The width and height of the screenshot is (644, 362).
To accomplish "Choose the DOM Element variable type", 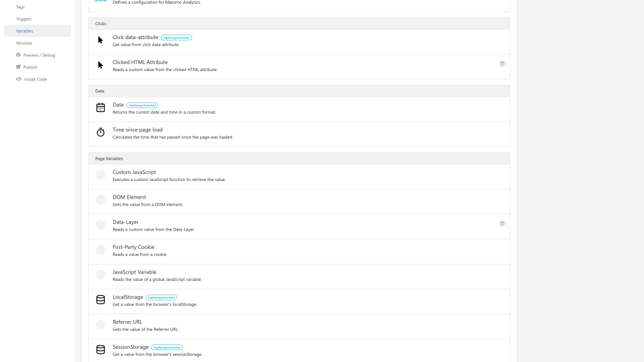I will click(299, 202).
